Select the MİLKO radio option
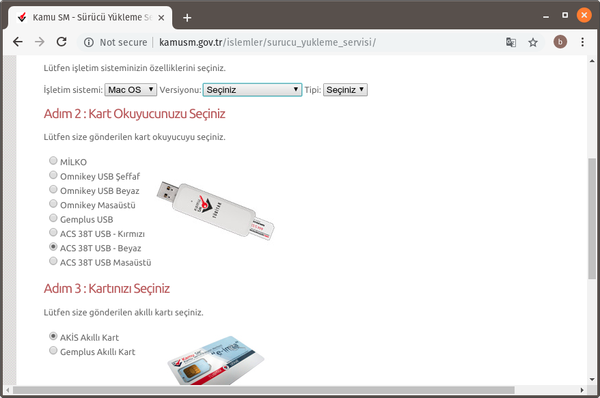 click(x=53, y=160)
